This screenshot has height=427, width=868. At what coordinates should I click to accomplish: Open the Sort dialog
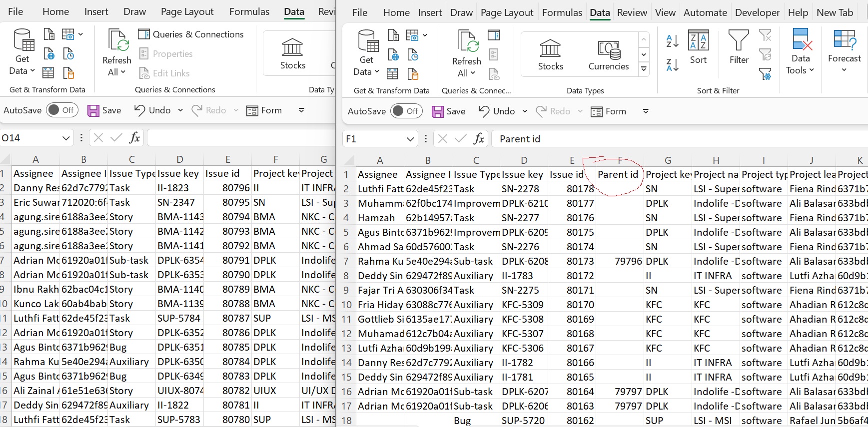pyautogui.click(x=698, y=48)
